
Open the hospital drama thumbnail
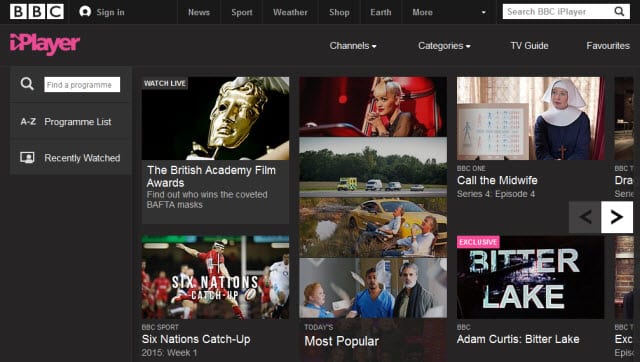(373, 288)
